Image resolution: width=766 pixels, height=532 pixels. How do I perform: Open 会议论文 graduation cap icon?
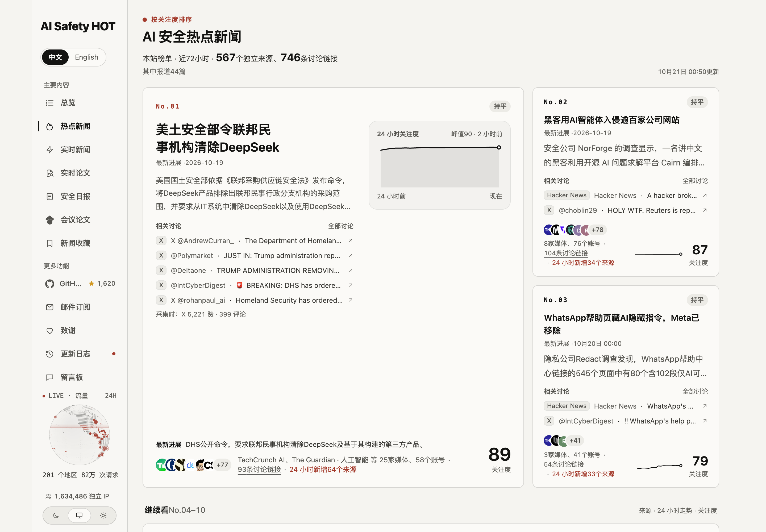coord(50,220)
